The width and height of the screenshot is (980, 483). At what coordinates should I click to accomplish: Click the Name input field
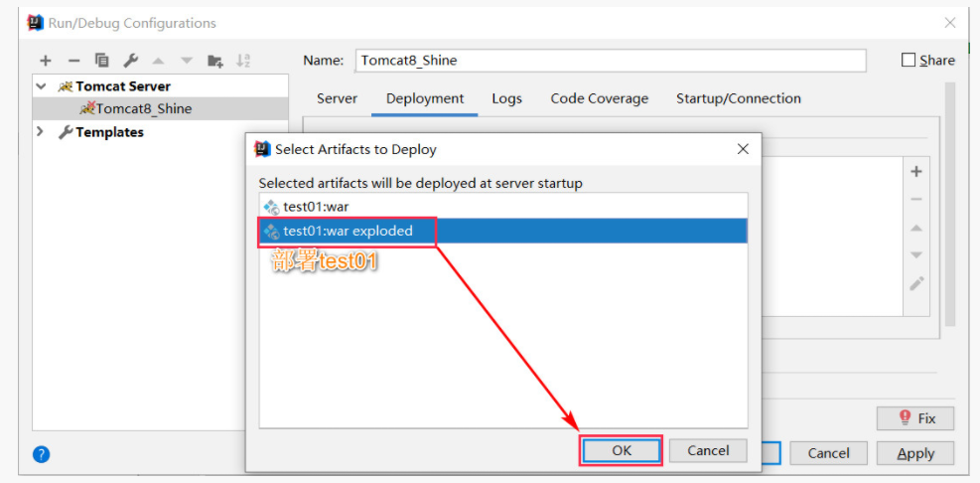(x=611, y=61)
